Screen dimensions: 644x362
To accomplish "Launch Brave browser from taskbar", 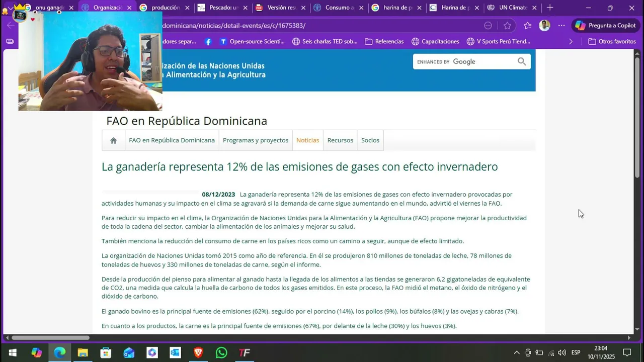I will 198,352.
